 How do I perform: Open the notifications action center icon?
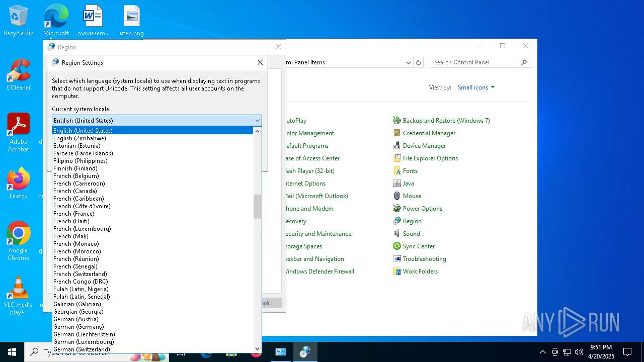(627, 352)
